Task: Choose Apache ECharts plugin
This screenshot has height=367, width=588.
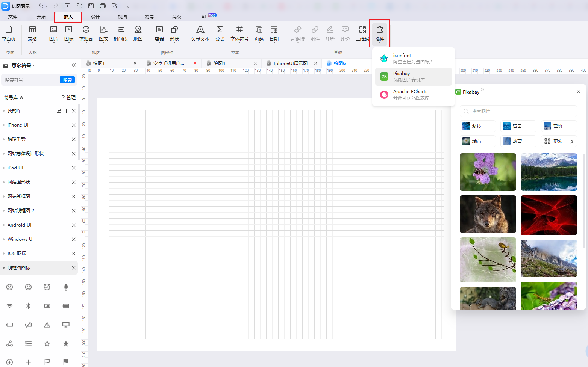Action: pos(414,95)
